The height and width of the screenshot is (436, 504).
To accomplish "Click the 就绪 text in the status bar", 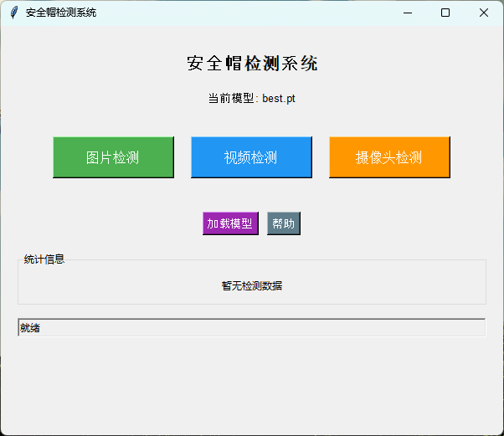I will point(30,328).
